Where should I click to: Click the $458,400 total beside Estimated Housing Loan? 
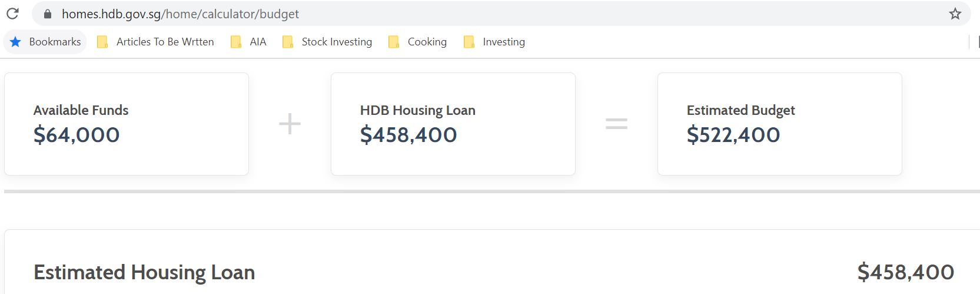coord(906,272)
